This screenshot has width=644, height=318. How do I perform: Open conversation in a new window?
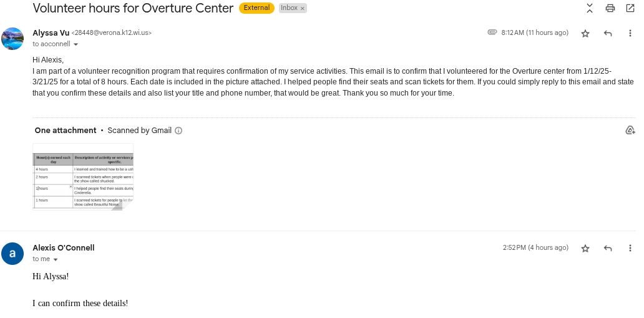(x=630, y=8)
